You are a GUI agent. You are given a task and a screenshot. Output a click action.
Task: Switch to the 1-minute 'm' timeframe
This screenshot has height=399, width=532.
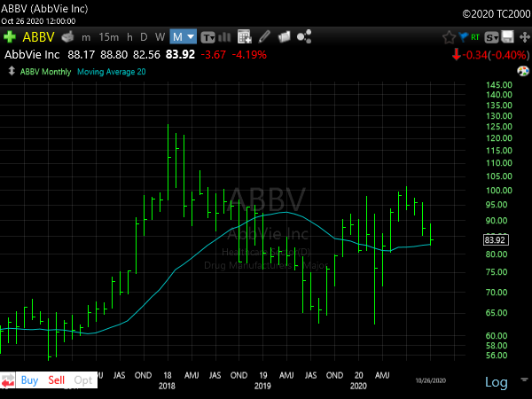[x=86, y=37]
